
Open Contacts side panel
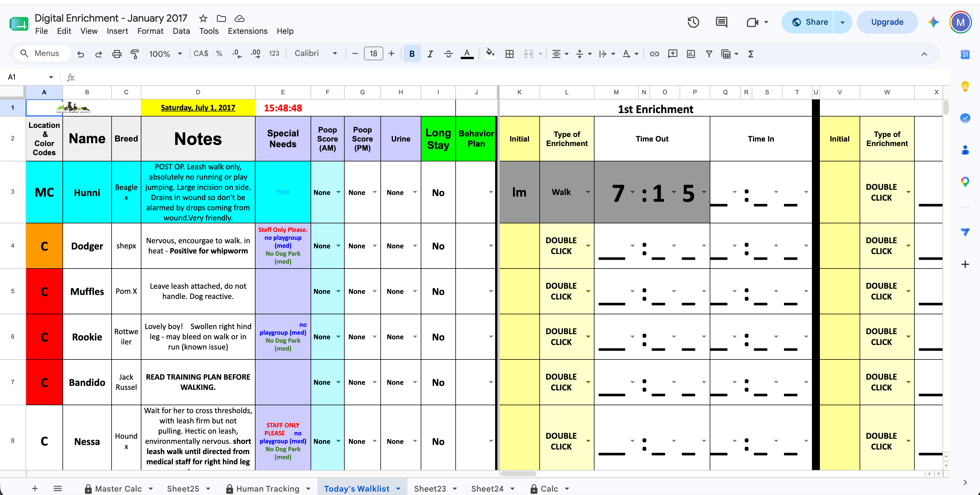coord(965,150)
